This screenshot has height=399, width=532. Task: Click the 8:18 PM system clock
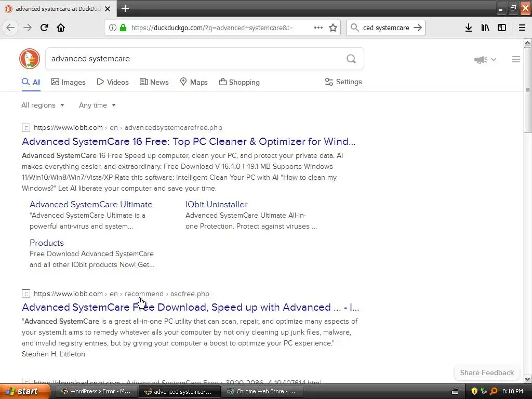click(x=513, y=392)
